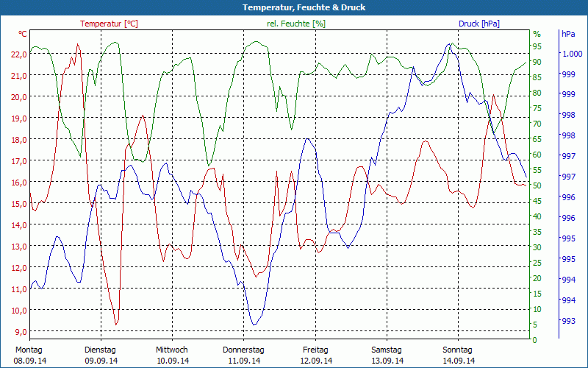Viewport: 588px width, 368px height.
Task: Click the 21,0 temperature axis value
Action: pyautogui.click(x=19, y=76)
